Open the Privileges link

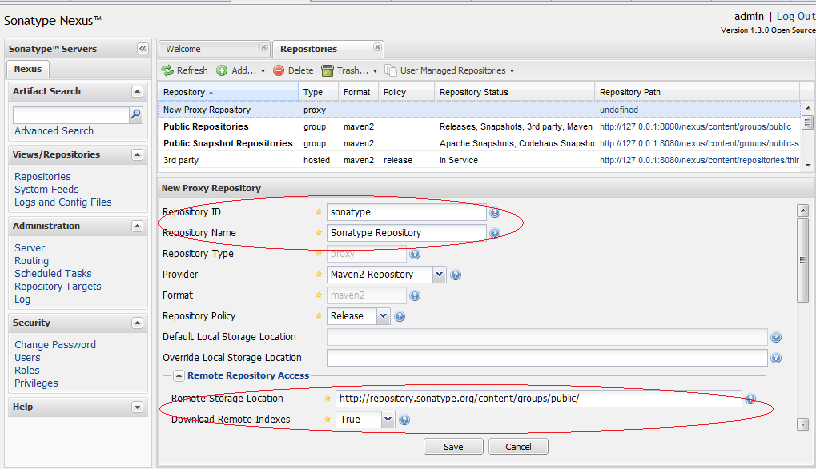pos(36,383)
